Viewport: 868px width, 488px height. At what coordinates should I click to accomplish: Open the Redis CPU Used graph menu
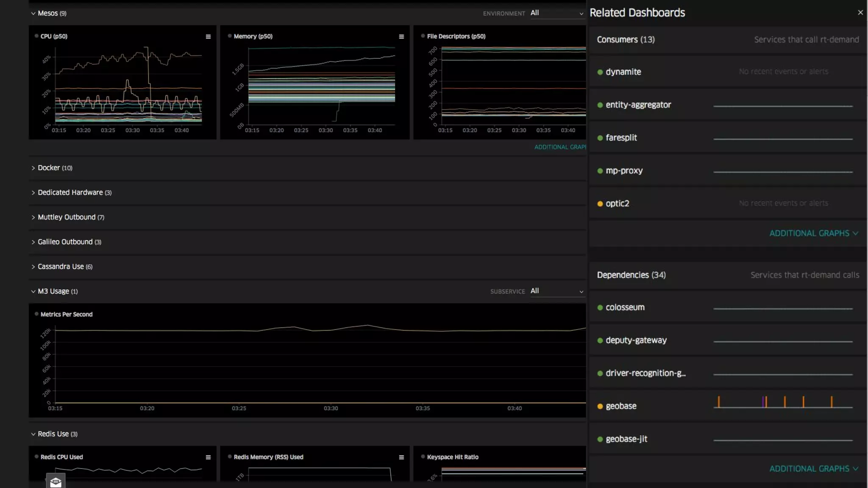tap(208, 457)
